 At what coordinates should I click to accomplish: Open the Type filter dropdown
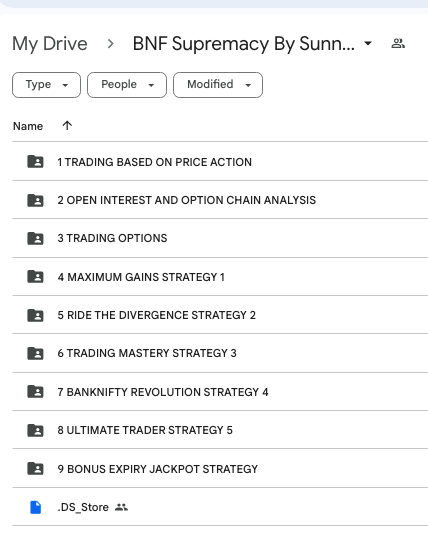[x=46, y=85]
